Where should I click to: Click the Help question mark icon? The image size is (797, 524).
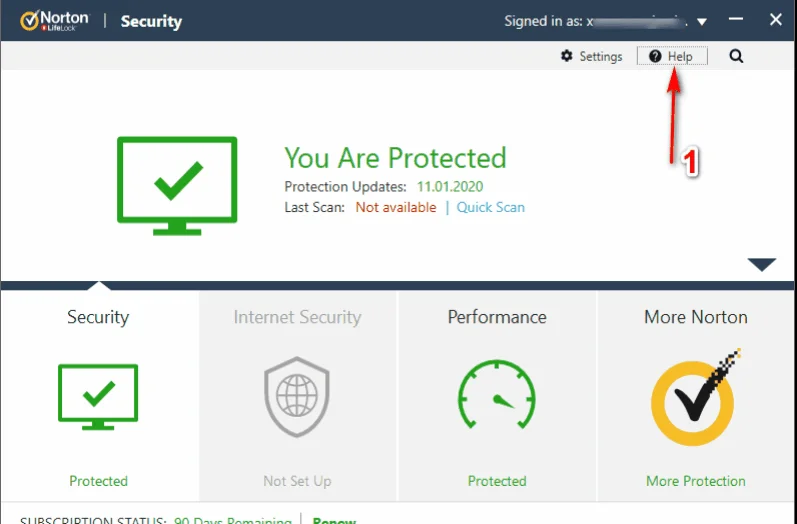click(655, 57)
